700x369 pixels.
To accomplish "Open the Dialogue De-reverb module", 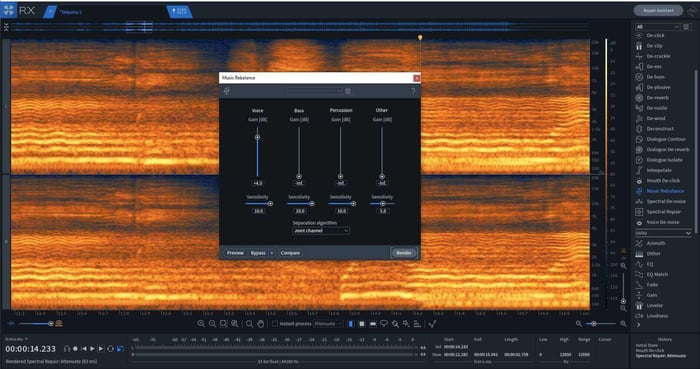I will click(667, 149).
